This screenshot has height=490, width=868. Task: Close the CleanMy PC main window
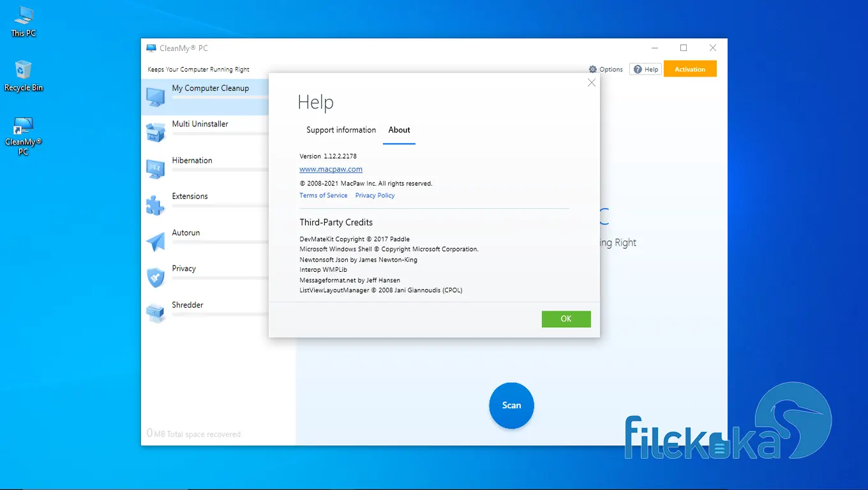tap(713, 48)
